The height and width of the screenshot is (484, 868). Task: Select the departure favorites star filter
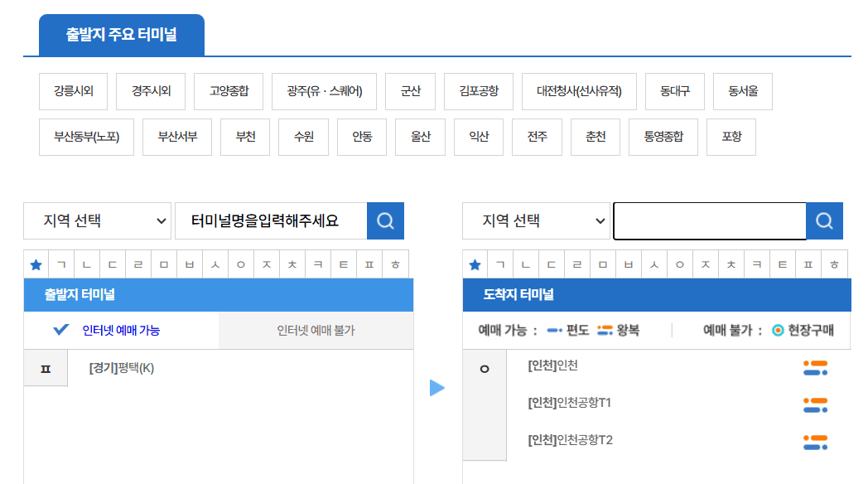pyautogui.click(x=36, y=264)
